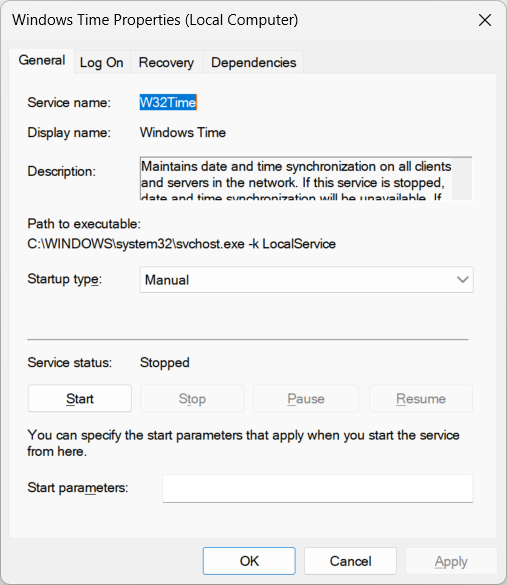Click the greyed-out Resume button
507x585 pixels.
(x=421, y=398)
